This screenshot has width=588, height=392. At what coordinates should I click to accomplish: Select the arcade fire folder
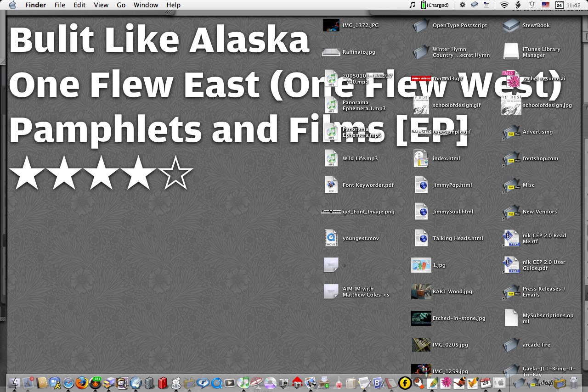pos(511,345)
